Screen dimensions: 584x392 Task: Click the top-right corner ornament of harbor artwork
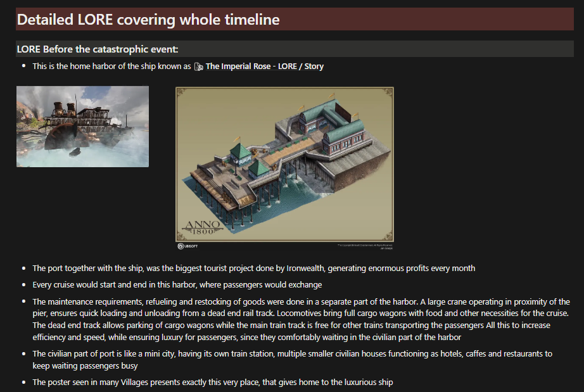pyautogui.click(x=388, y=93)
